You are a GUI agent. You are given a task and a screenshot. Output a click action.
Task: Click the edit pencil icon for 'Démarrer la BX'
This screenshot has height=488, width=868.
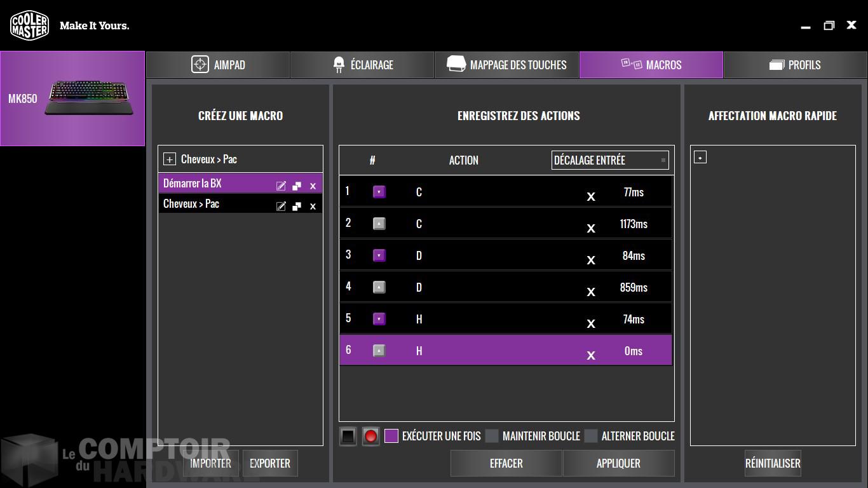281,186
